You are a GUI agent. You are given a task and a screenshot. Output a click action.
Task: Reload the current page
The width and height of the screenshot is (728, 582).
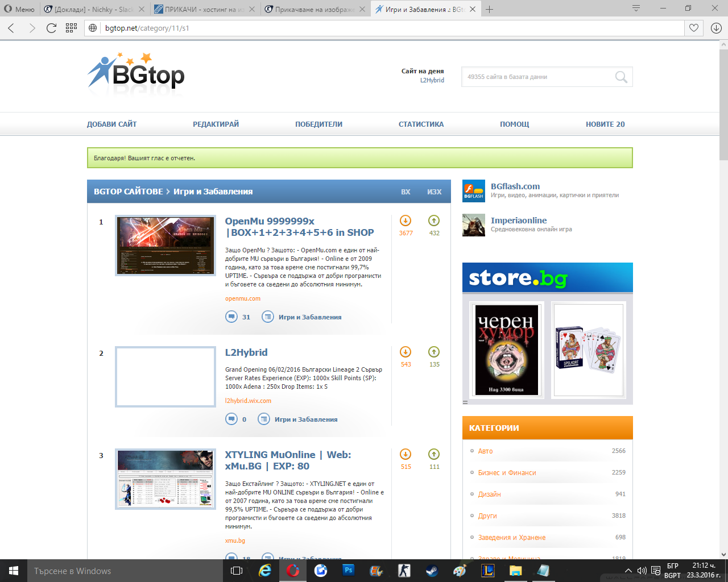(51, 28)
